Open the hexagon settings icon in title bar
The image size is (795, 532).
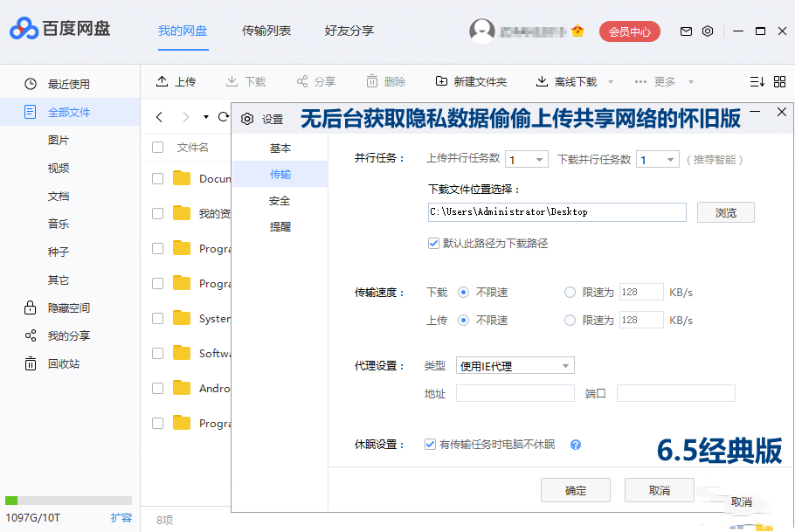point(708,31)
